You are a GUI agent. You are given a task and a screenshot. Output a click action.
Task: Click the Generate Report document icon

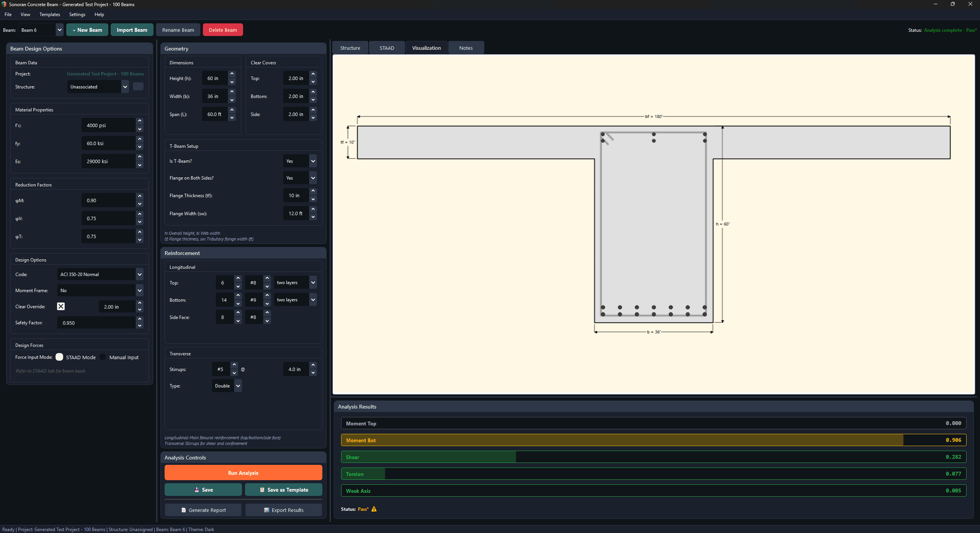(x=184, y=510)
